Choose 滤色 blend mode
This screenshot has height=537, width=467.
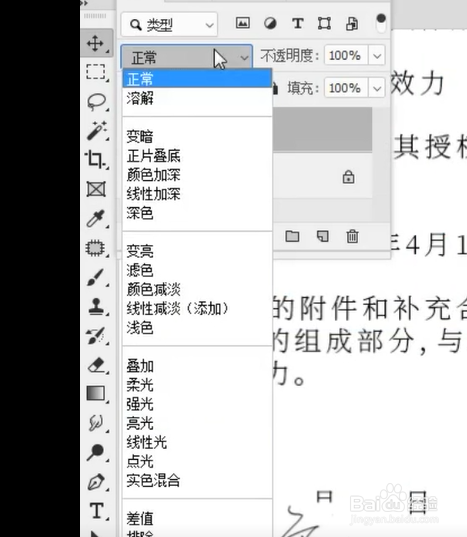tap(197, 270)
